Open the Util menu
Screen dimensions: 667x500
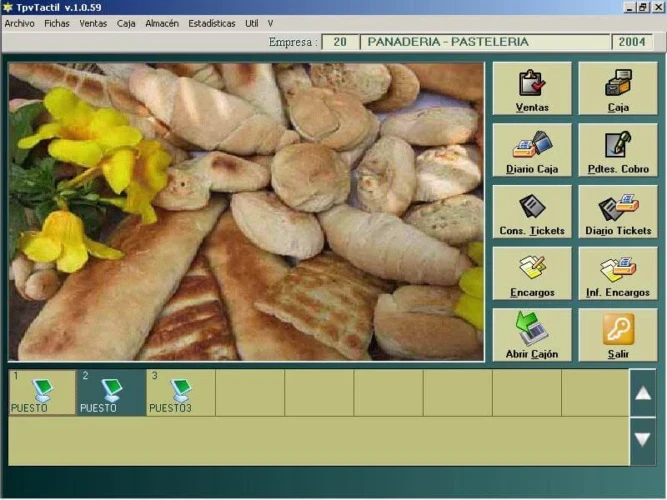coord(251,23)
